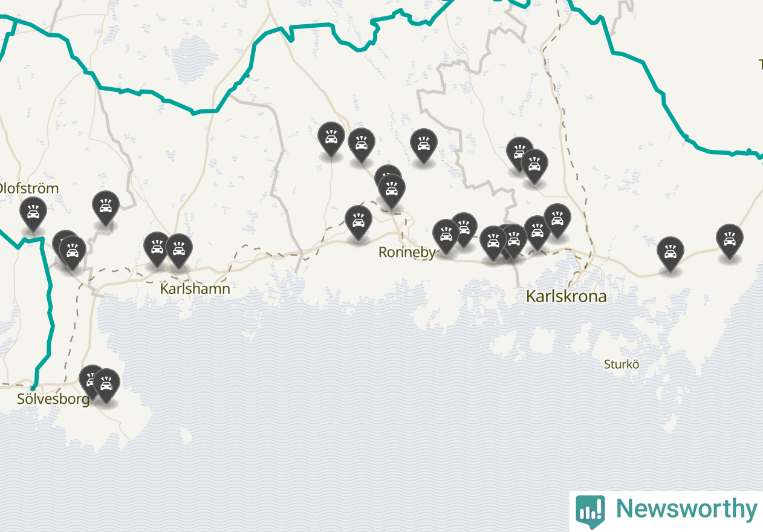Select the lone car marker north of Ronneby's east side
Image resolution: width=763 pixels, height=532 pixels.
pos(424,146)
